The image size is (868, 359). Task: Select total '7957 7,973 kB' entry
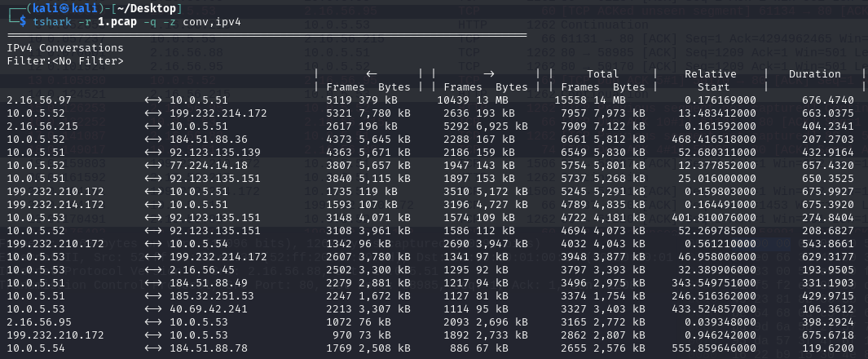coord(603,113)
